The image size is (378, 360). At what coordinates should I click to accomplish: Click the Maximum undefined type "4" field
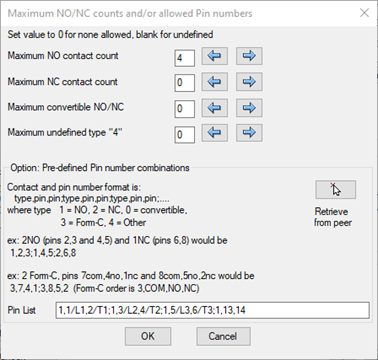coord(184,135)
